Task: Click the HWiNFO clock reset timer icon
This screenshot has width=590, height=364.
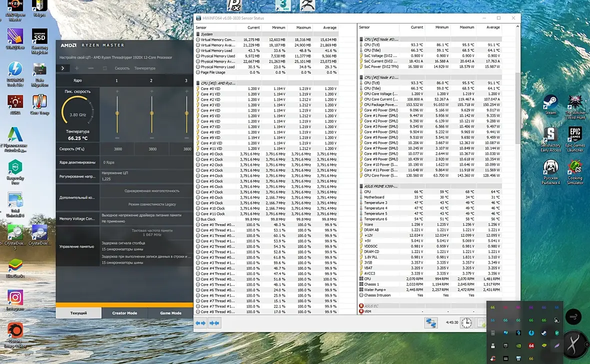Action: (x=466, y=323)
